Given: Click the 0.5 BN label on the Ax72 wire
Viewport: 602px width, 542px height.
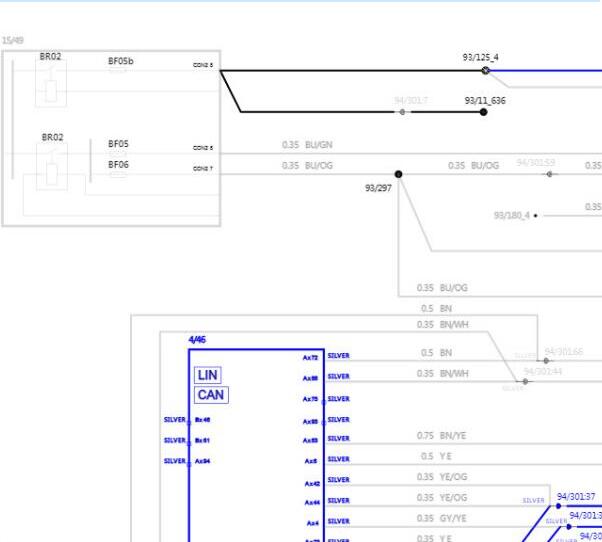Looking at the screenshot, I should 436,353.
